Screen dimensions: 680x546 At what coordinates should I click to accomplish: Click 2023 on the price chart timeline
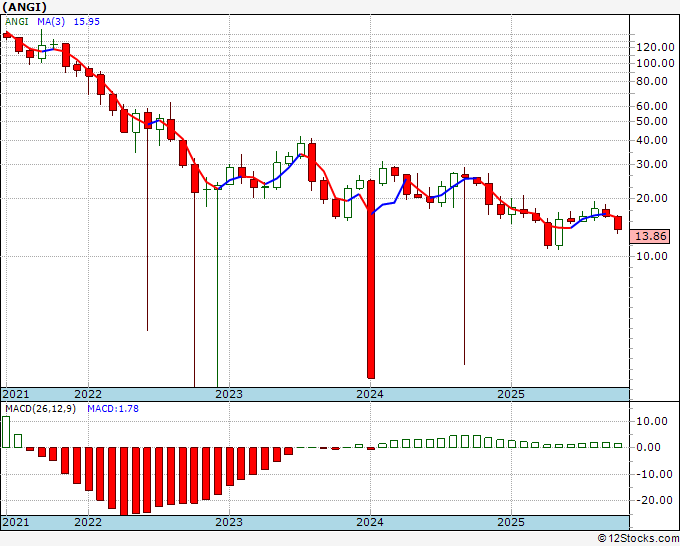coord(229,394)
